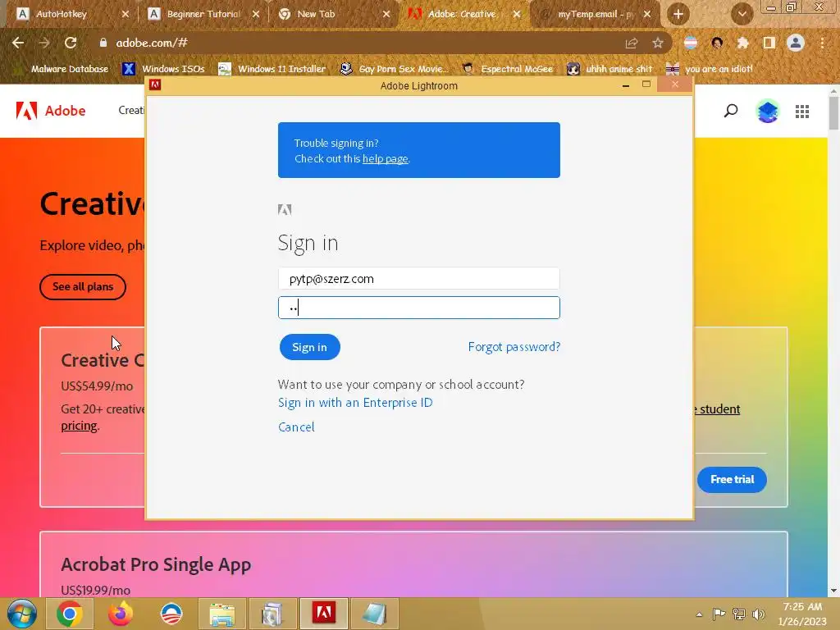Click the volume speaker tray icon
The height and width of the screenshot is (630, 840).
[x=759, y=614]
